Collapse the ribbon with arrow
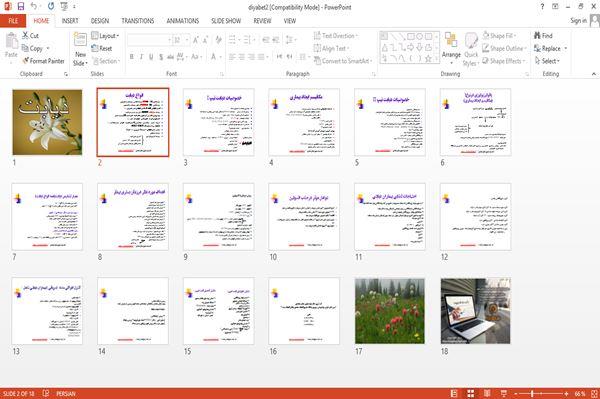Image resolution: width=600 pixels, height=399 pixels. [593, 74]
